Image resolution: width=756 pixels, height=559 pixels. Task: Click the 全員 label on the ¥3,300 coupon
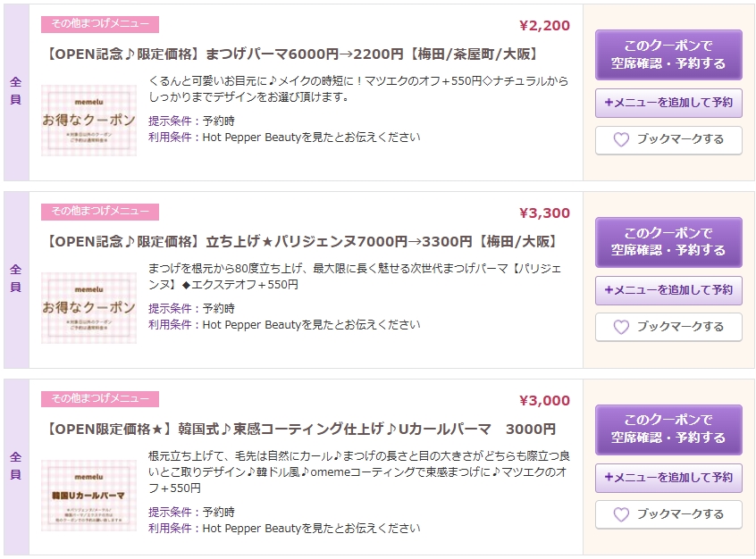16,278
